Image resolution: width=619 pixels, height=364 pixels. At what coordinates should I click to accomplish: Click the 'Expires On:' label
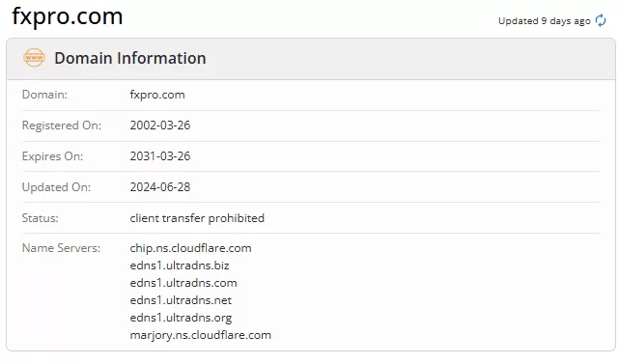[x=52, y=156]
